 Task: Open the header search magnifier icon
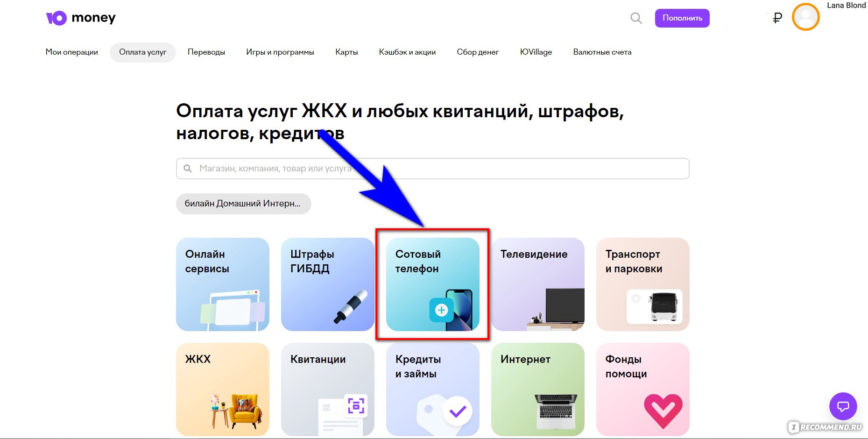pyautogui.click(x=636, y=18)
